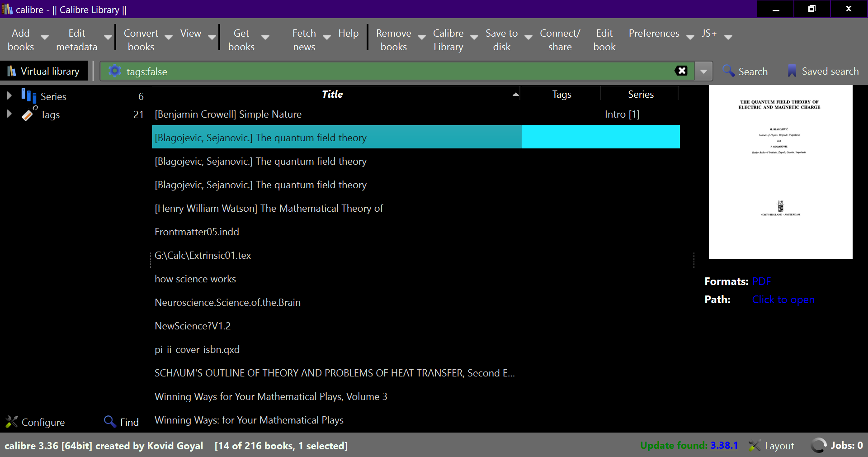Select the Tags tree item

(x=50, y=115)
